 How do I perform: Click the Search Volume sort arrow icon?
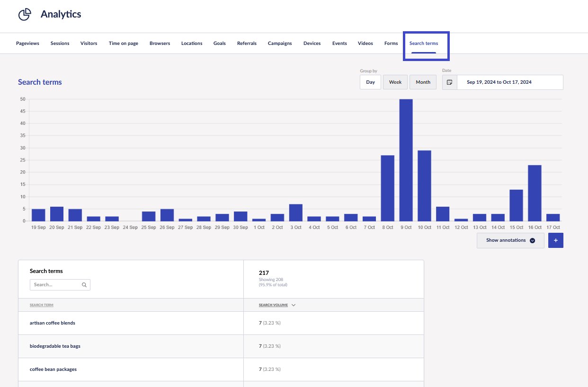(294, 305)
